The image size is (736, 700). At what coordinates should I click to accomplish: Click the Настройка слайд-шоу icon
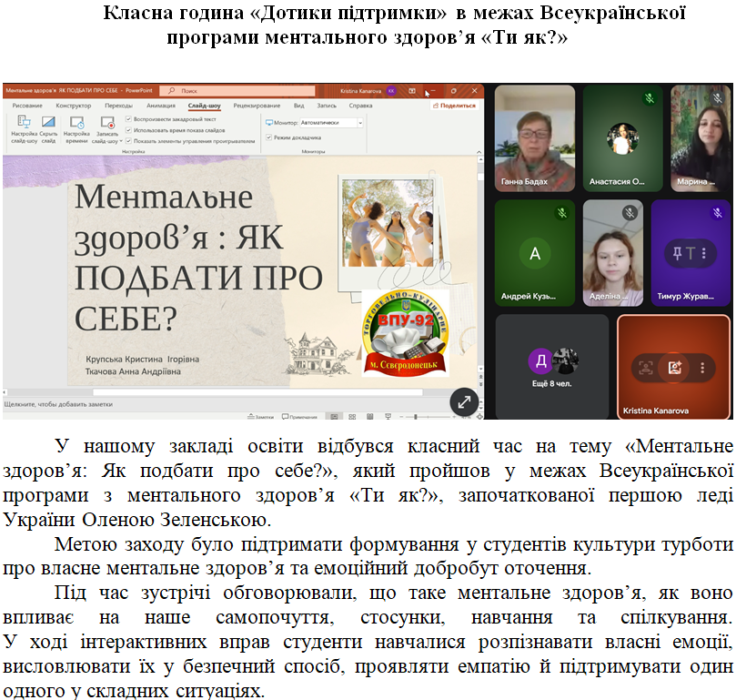[x=24, y=122]
